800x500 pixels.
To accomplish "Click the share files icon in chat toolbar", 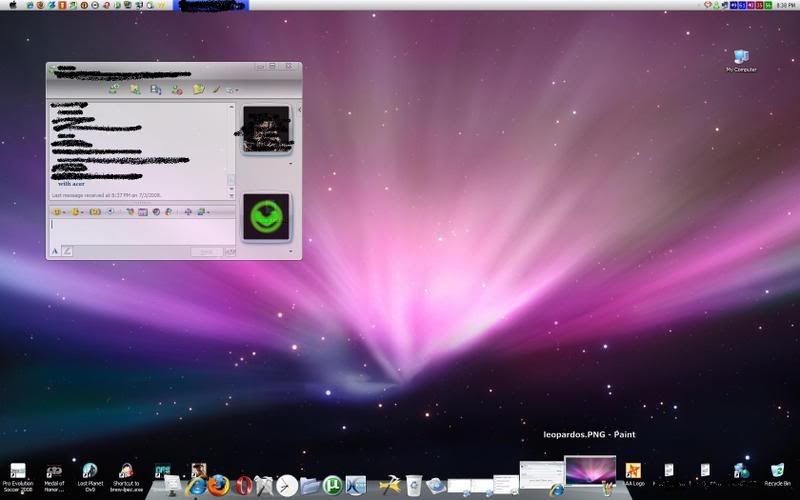I will click(135, 89).
